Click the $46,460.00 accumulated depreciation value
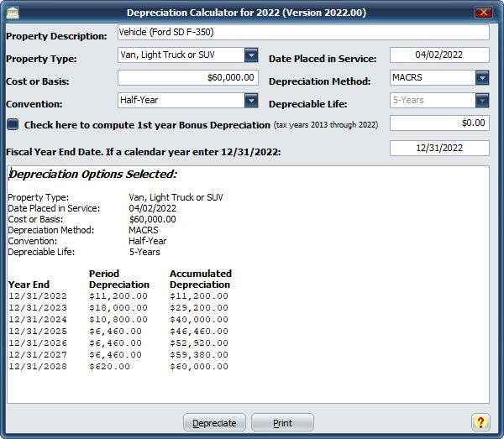Image resolution: width=504 pixels, height=439 pixels. [x=199, y=331]
